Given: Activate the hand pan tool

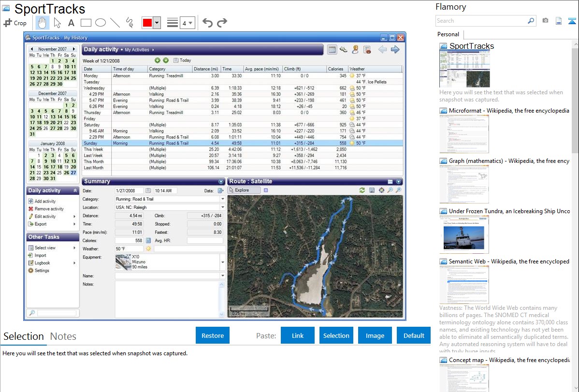Looking at the screenshot, I should [42, 23].
